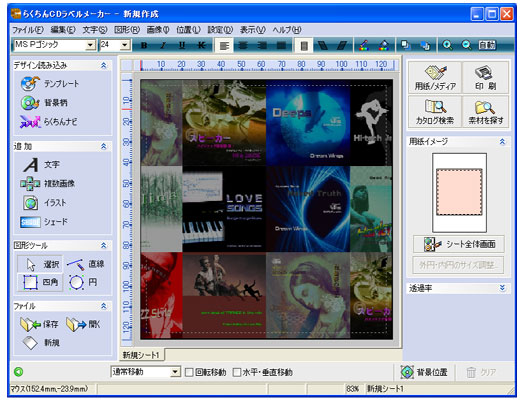Open the 設定 menu

[220, 30]
